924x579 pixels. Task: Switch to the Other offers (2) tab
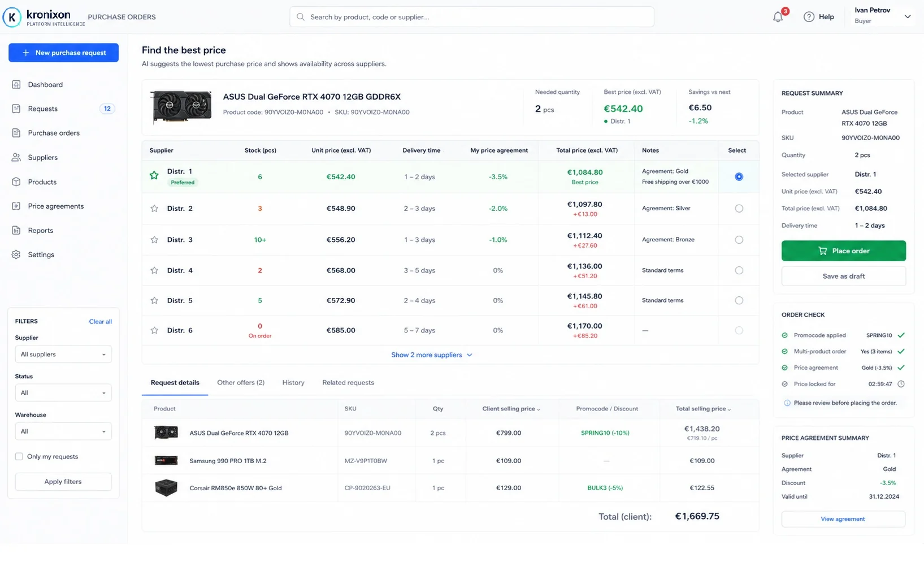click(241, 383)
